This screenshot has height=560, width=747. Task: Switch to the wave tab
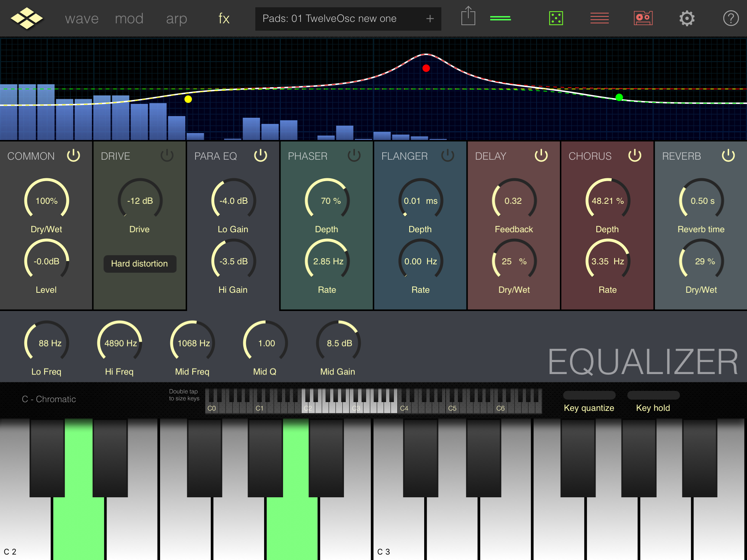[82, 19]
